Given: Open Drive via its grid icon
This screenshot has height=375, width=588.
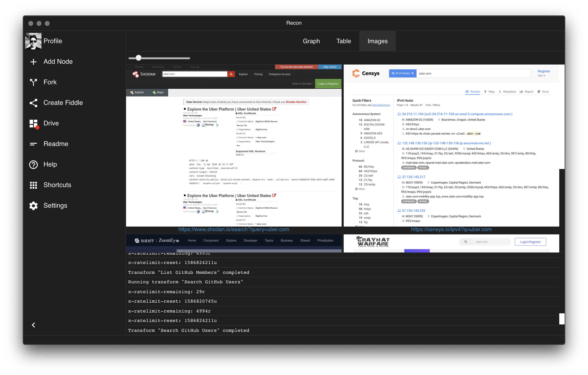Looking at the screenshot, I should click(34, 123).
